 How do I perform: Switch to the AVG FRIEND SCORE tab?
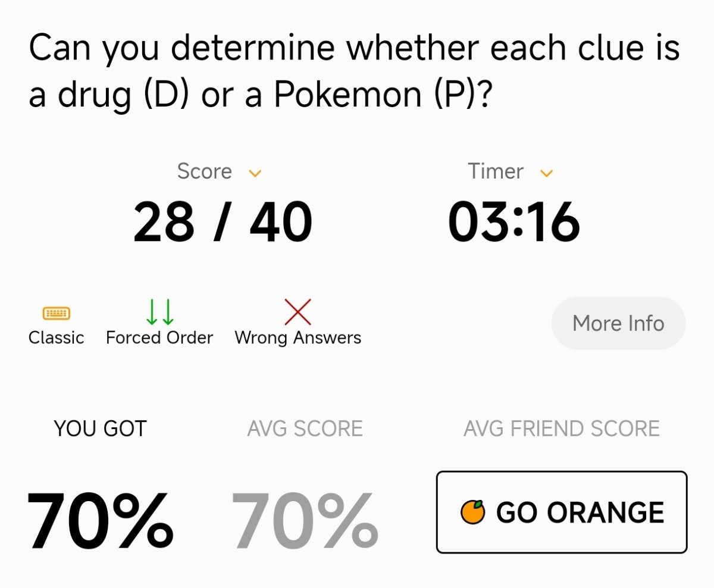561,429
